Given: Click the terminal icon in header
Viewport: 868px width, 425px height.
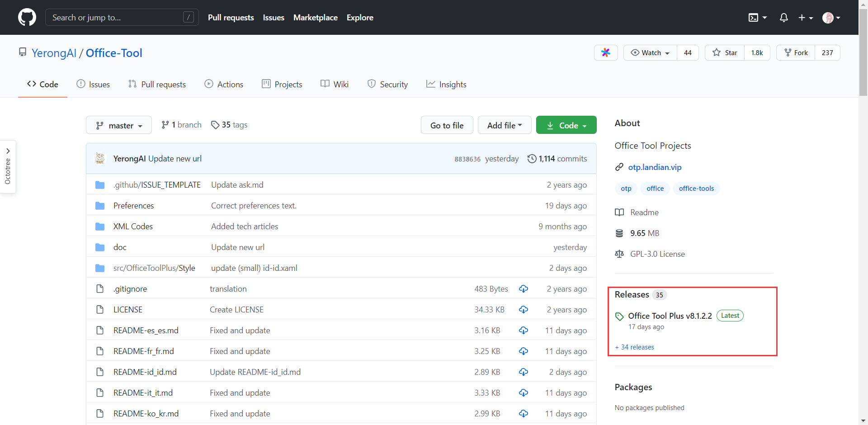Looking at the screenshot, I should [753, 18].
